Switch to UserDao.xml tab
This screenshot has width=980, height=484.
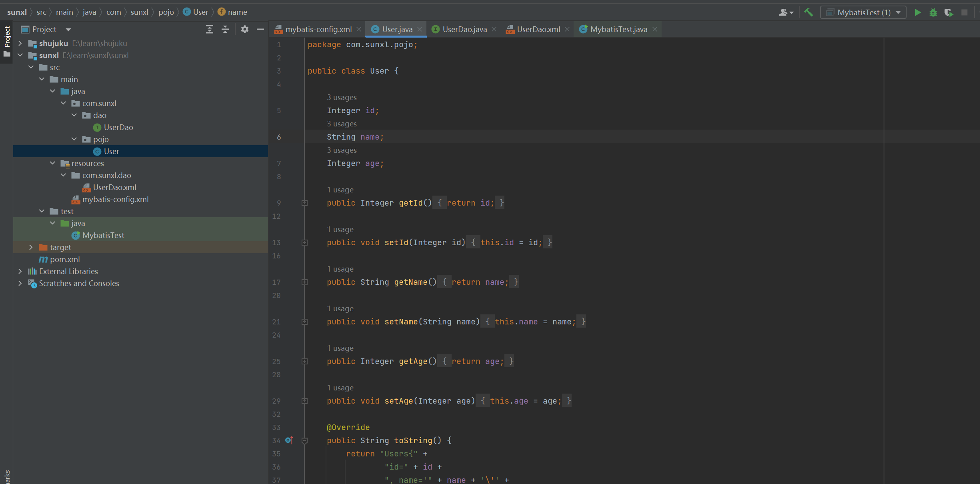tap(538, 29)
